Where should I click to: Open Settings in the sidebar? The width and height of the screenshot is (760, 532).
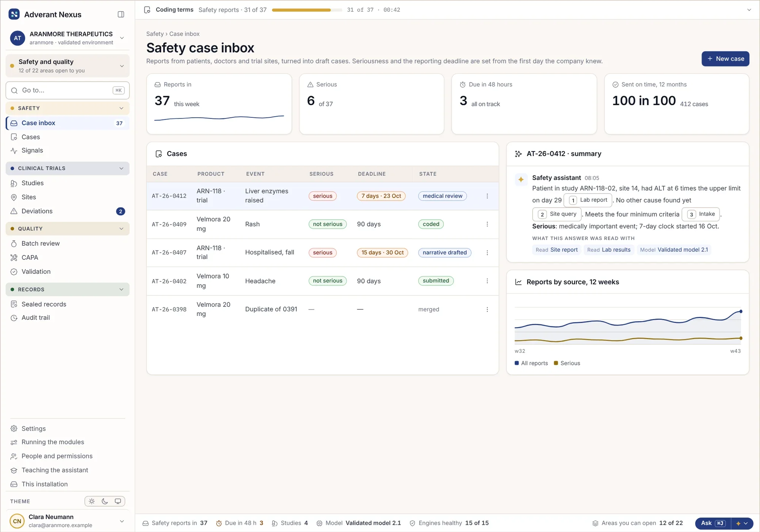click(68, 429)
